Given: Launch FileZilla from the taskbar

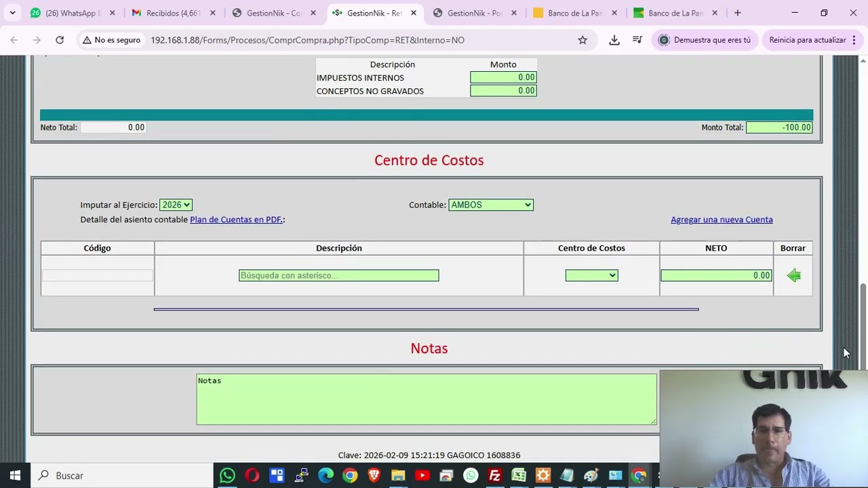Looking at the screenshot, I should tap(495, 475).
